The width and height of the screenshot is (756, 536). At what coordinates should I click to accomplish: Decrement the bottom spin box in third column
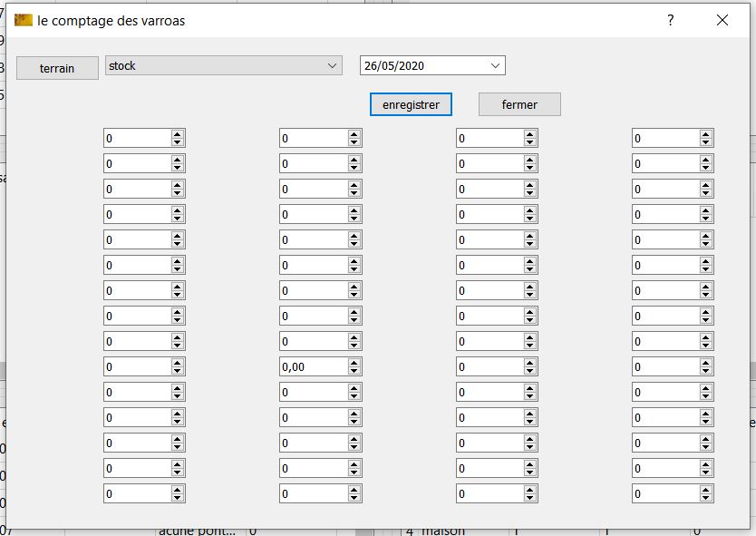point(530,498)
